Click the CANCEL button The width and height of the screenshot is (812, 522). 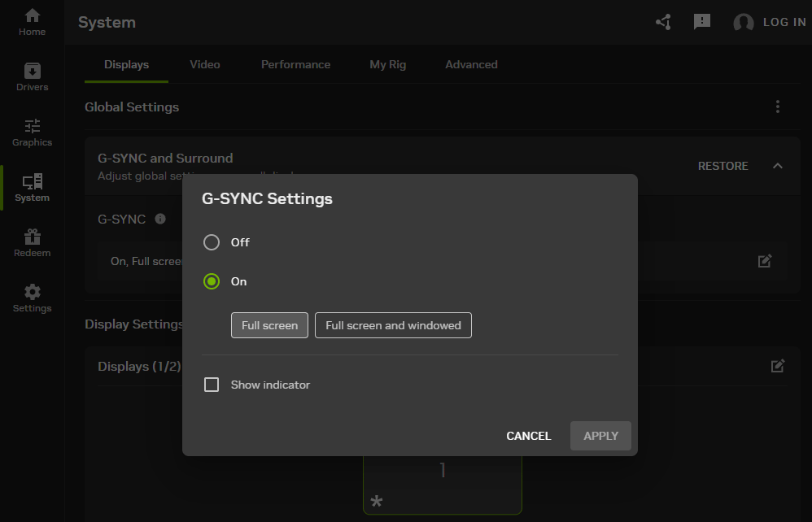coord(528,436)
